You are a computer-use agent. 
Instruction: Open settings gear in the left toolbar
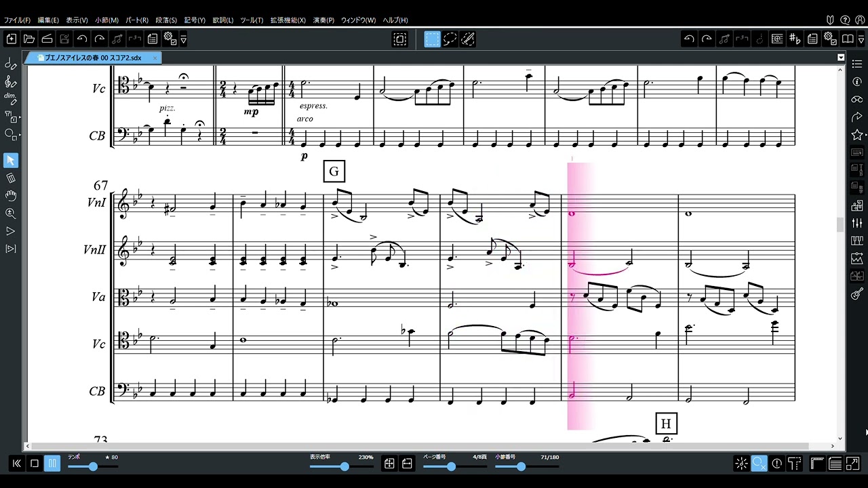(x=170, y=39)
